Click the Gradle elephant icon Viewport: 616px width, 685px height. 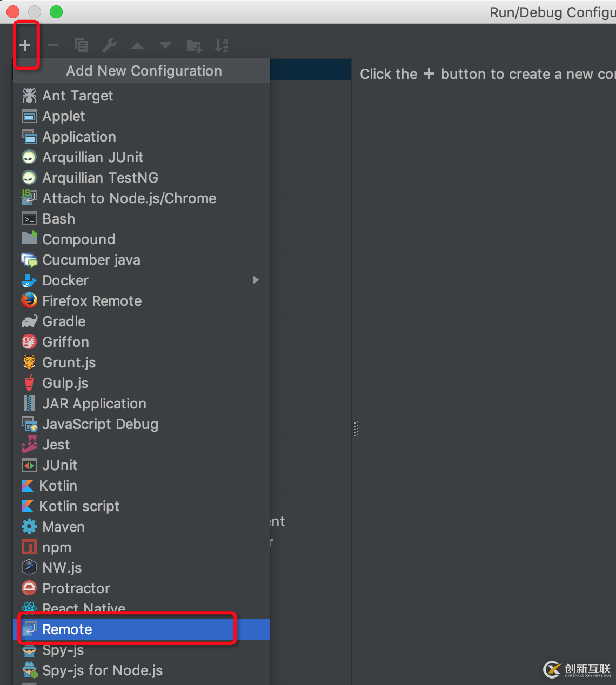(29, 322)
